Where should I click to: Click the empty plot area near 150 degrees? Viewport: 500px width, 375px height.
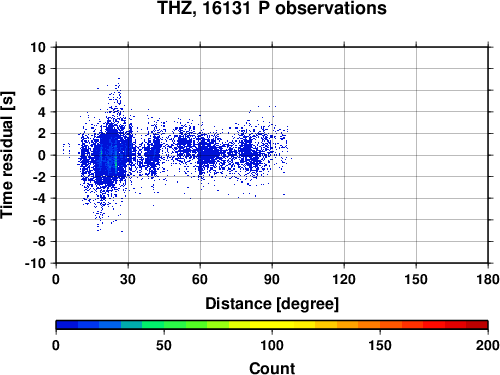416,155
